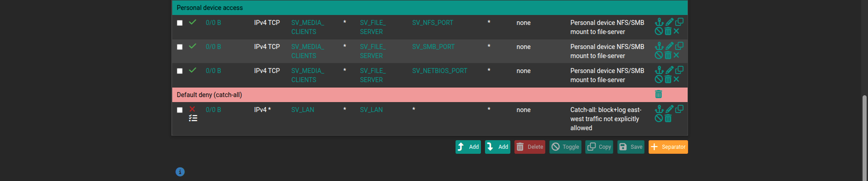Add a new Separator
This screenshot has width=868, height=181.
[668, 147]
